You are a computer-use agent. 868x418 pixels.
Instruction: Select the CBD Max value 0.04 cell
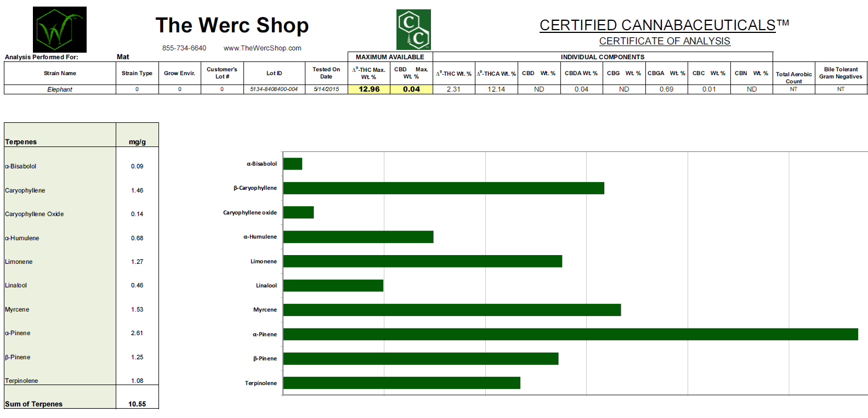(411, 89)
